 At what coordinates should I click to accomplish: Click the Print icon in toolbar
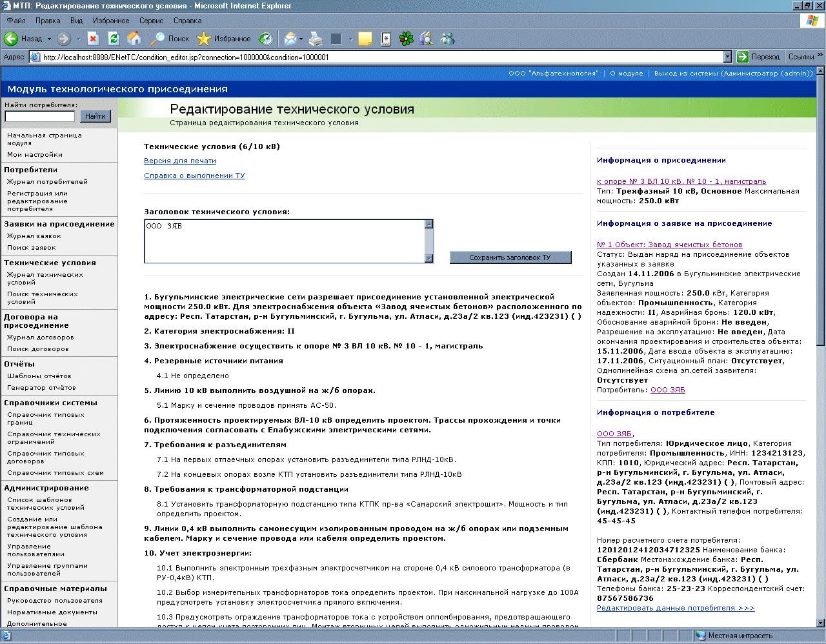pyautogui.click(x=315, y=39)
